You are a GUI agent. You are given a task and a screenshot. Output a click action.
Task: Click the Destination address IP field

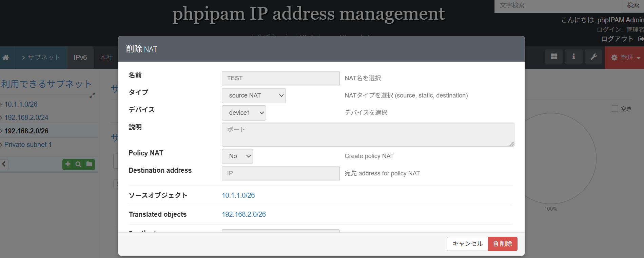280,173
